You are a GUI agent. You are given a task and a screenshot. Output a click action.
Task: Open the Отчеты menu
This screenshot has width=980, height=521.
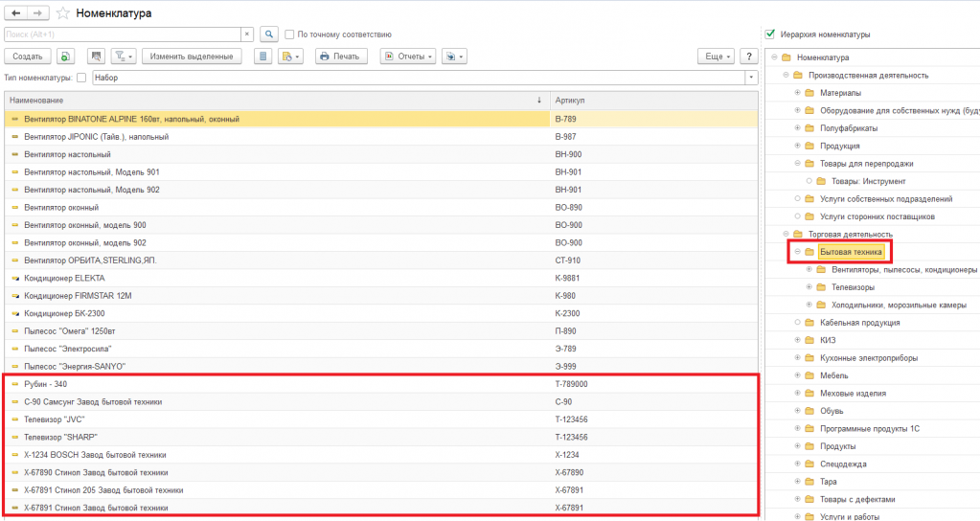(x=408, y=57)
